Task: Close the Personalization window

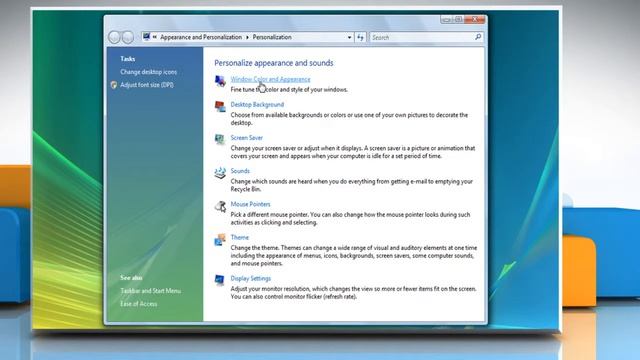Action: (x=475, y=19)
